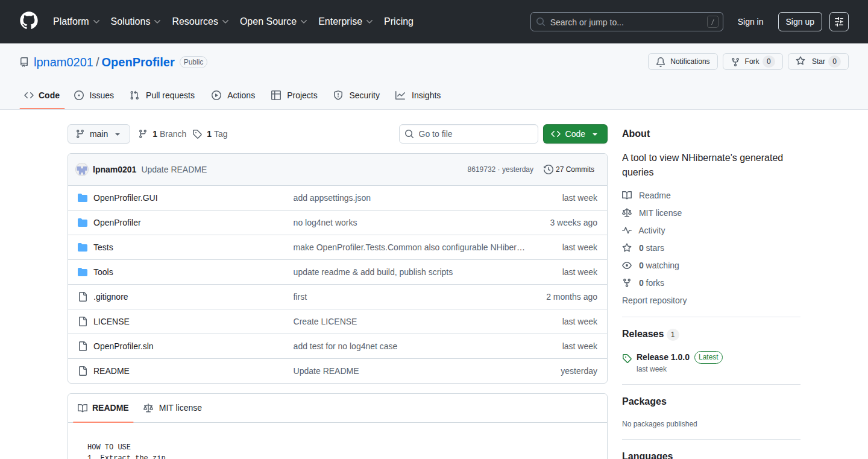Click the Sign up button
Viewport: 868px width, 459px height.
800,22
